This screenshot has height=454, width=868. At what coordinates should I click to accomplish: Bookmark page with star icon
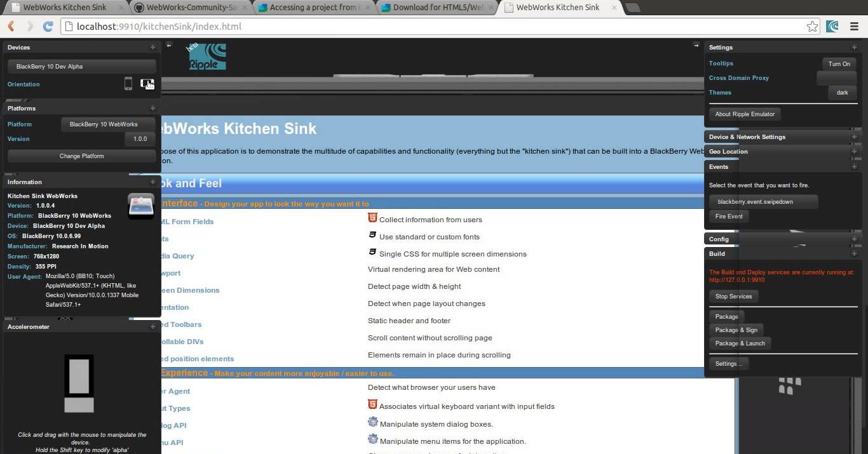pos(812,27)
